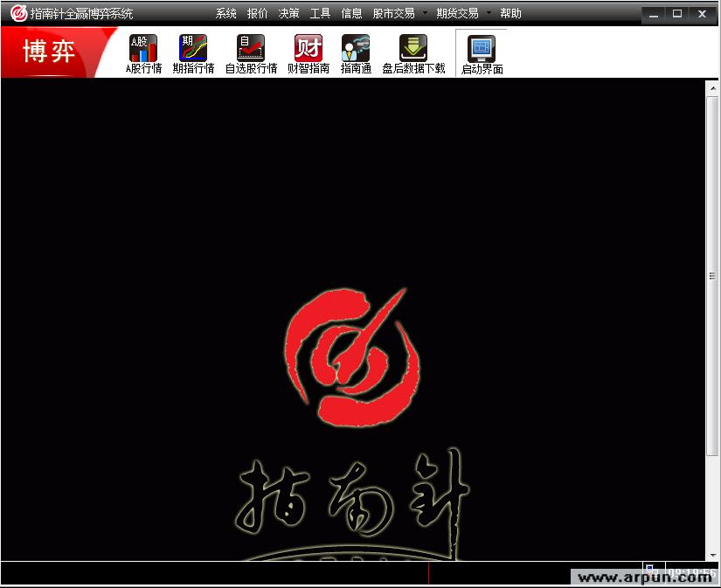Open the 帮助 menu
This screenshot has height=588, width=721.
pos(510,13)
